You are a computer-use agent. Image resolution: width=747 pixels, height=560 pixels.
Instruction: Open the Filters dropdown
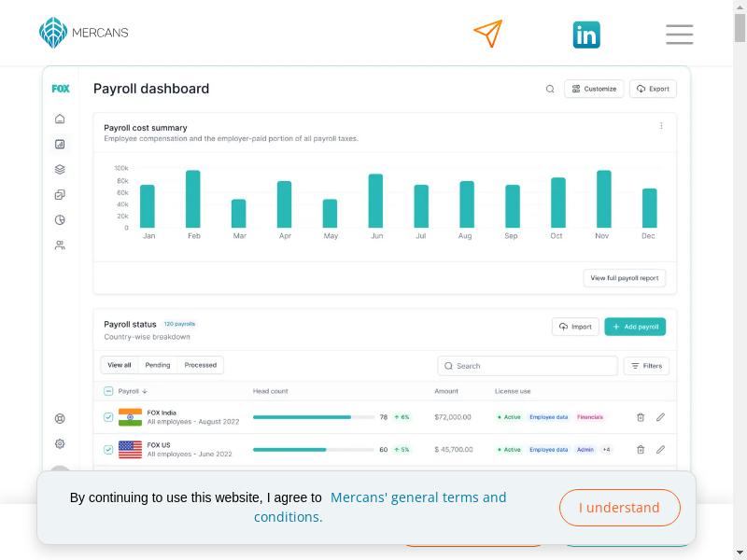point(646,366)
